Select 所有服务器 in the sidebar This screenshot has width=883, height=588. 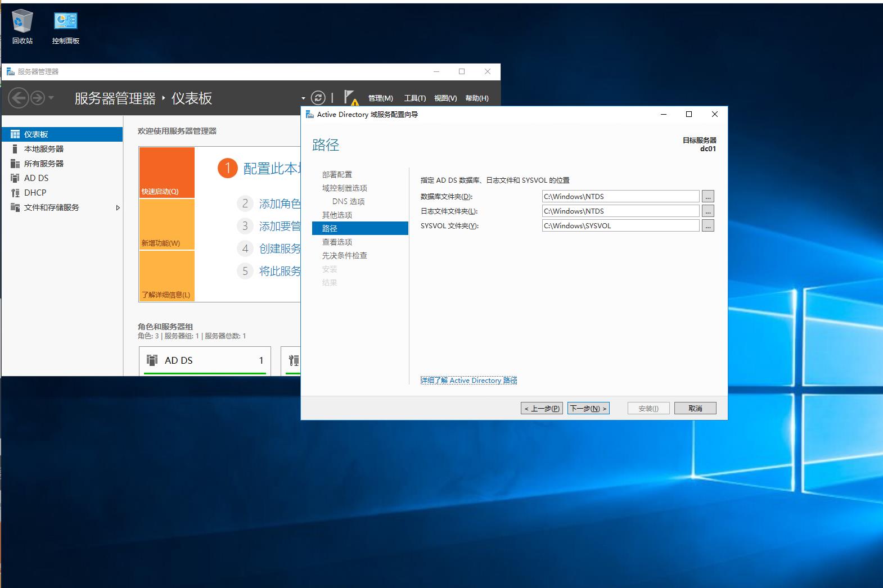[62, 164]
